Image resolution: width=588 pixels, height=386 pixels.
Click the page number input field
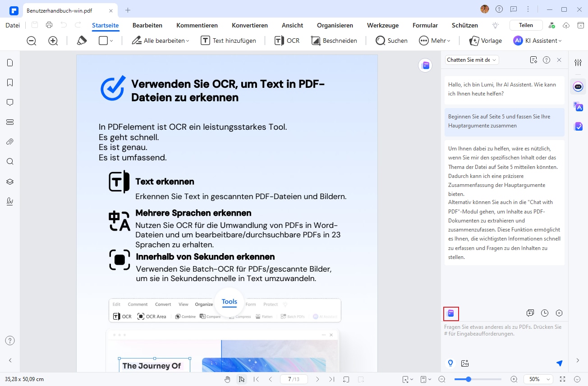point(294,379)
